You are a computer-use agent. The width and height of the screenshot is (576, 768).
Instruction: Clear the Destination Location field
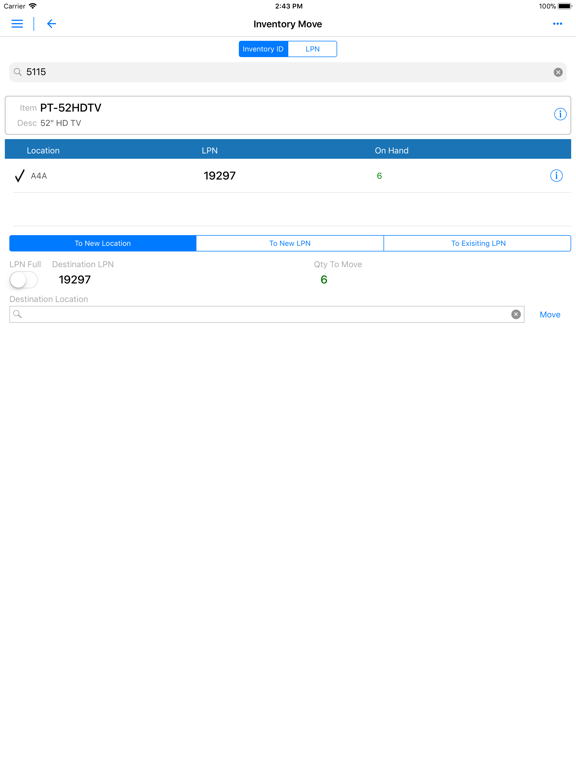coord(516,314)
